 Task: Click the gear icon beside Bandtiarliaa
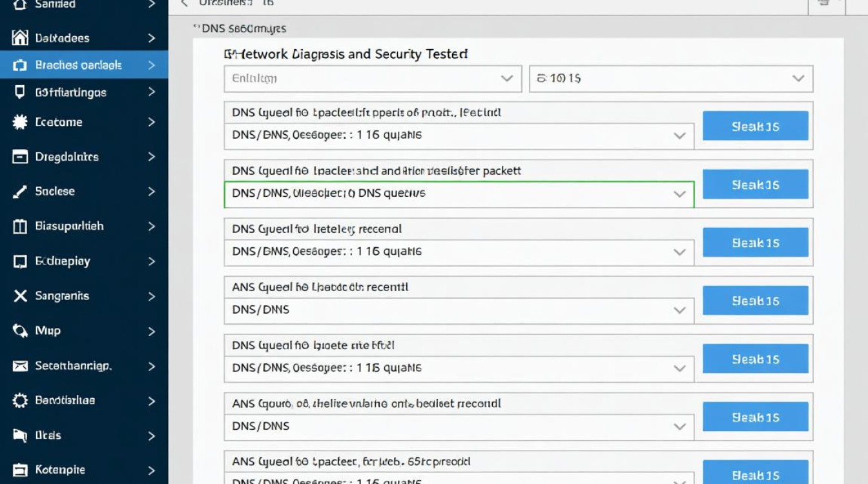click(x=20, y=401)
